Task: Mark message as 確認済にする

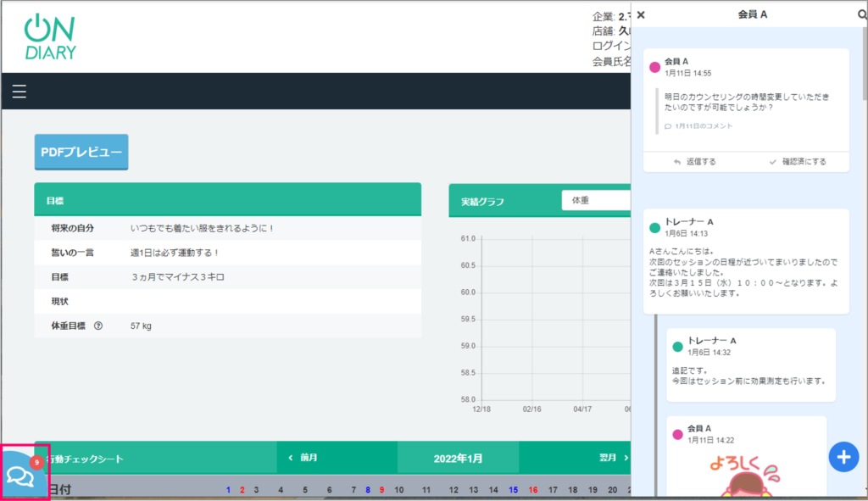Action: [x=797, y=161]
